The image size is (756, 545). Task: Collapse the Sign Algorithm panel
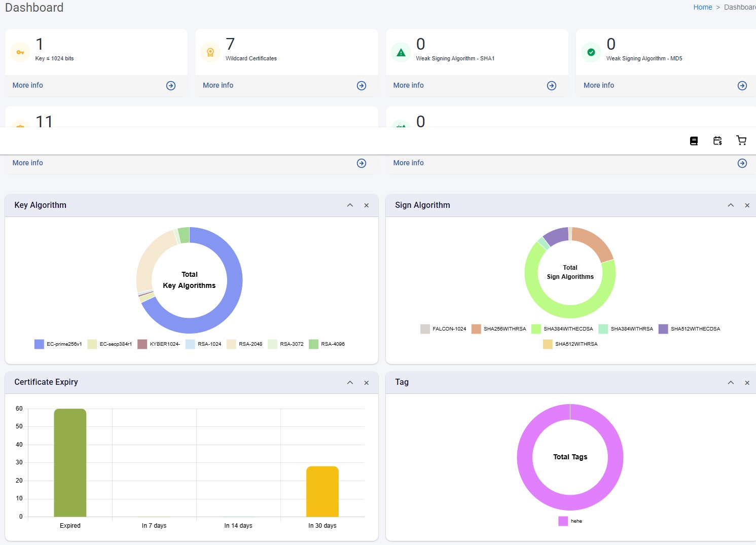(731, 205)
